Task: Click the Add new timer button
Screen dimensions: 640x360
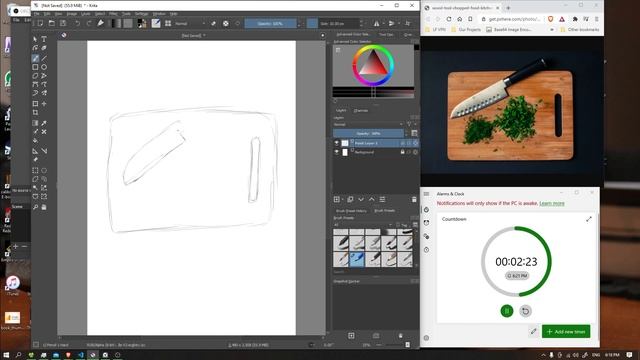Action: coord(566,331)
